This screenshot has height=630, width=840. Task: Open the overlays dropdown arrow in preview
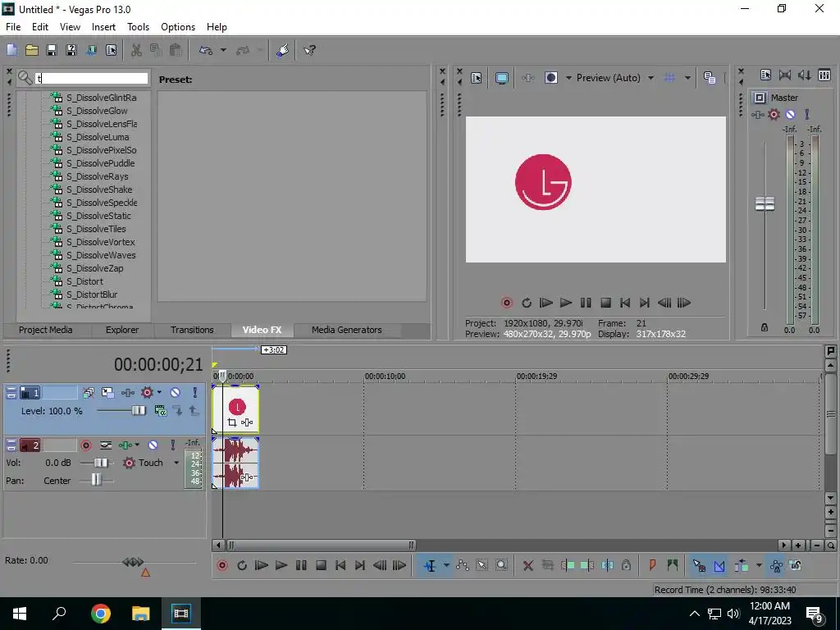coord(687,78)
